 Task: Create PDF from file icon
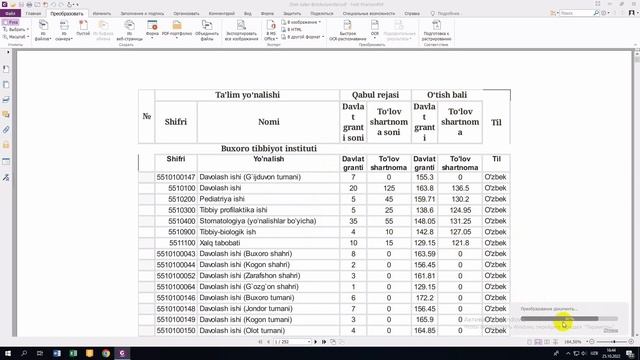(x=43, y=30)
